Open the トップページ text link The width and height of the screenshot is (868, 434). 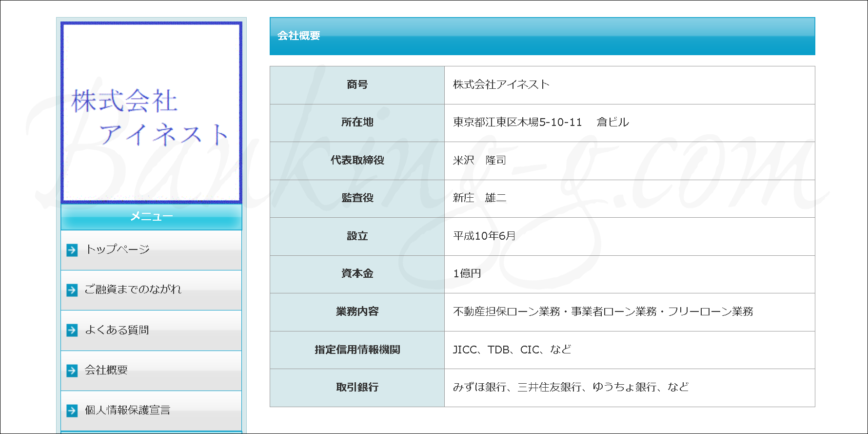[118, 249]
